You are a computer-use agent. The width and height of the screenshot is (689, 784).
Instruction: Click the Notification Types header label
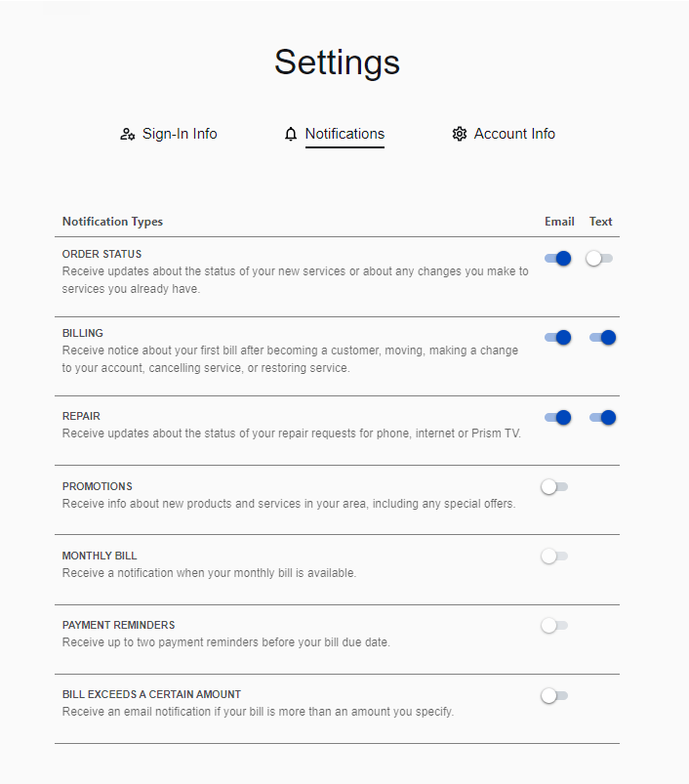pyautogui.click(x=112, y=222)
